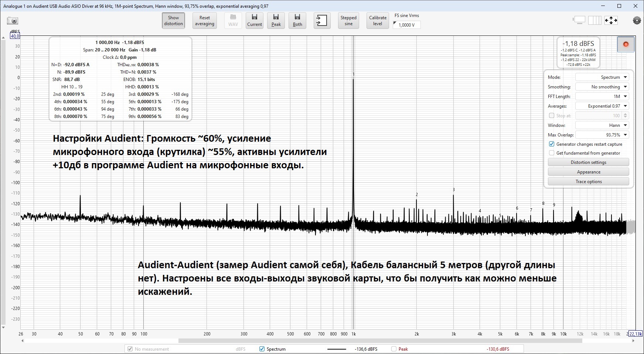Open the Stop at count dropdown

coord(602,116)
